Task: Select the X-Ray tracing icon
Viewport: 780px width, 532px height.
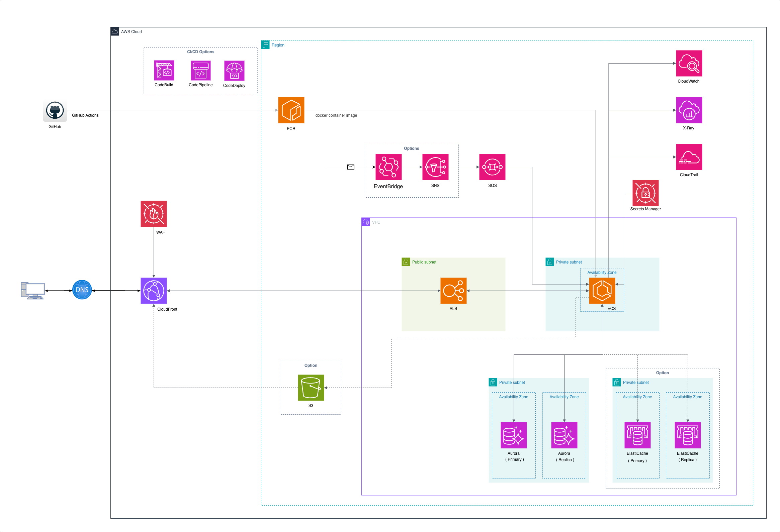Action: pos(689,110)
